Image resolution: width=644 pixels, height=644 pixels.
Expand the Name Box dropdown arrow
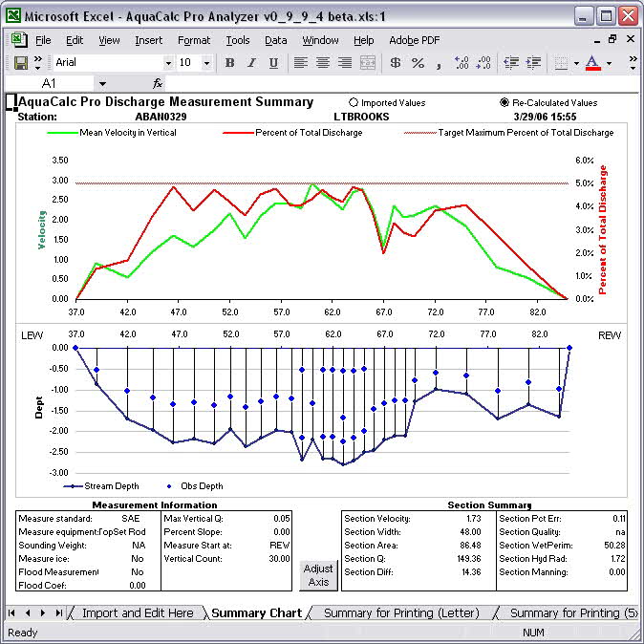click(102, 84)
